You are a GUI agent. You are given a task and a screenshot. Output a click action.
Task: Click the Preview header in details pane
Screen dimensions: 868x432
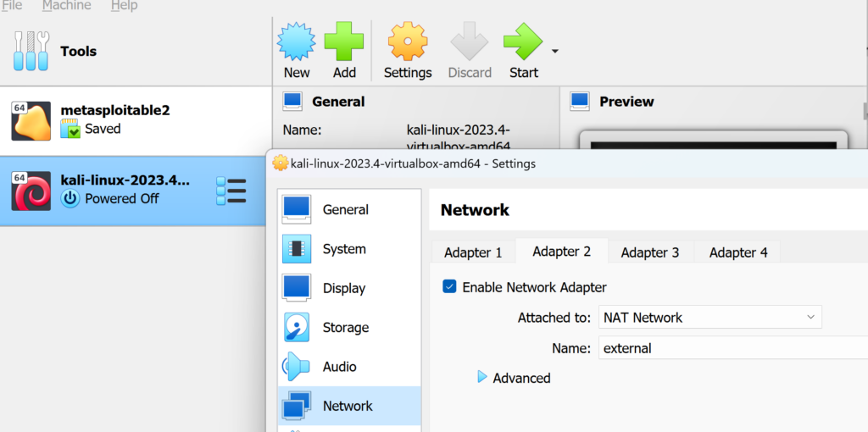point(626,102)
